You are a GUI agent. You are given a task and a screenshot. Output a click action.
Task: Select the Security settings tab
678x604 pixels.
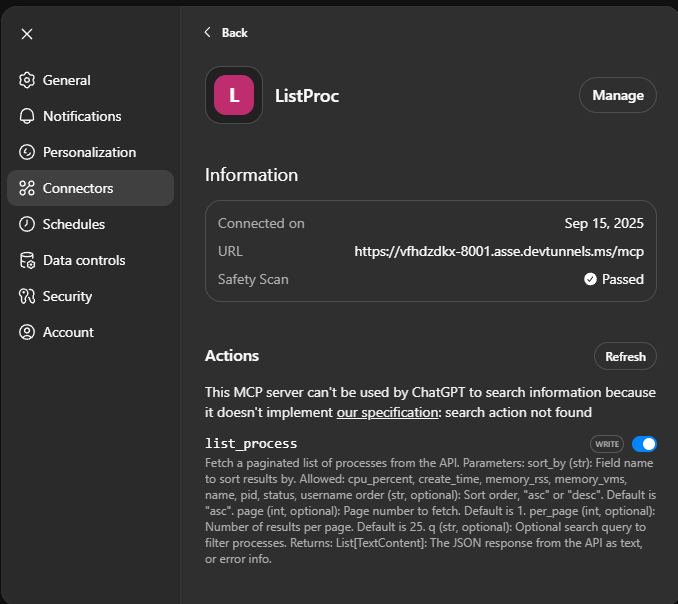(67, 296)
